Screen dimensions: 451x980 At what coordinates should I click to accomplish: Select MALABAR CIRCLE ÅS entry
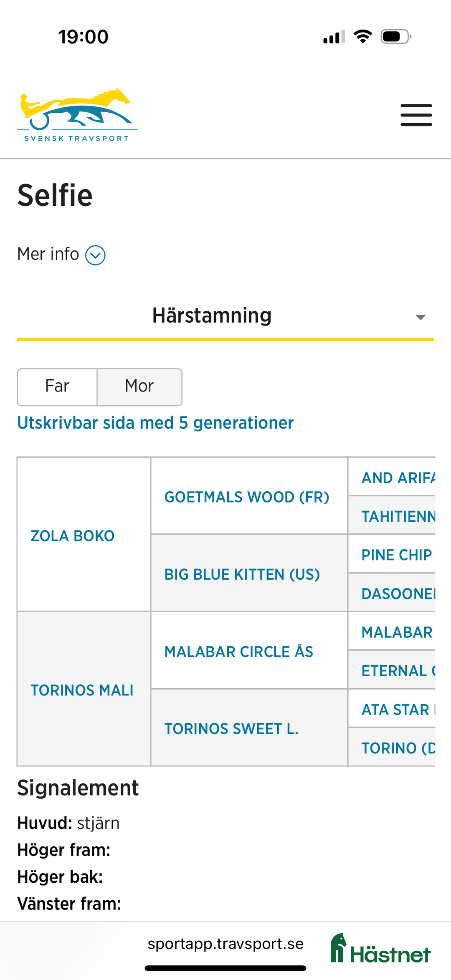(x=239, y=651)
